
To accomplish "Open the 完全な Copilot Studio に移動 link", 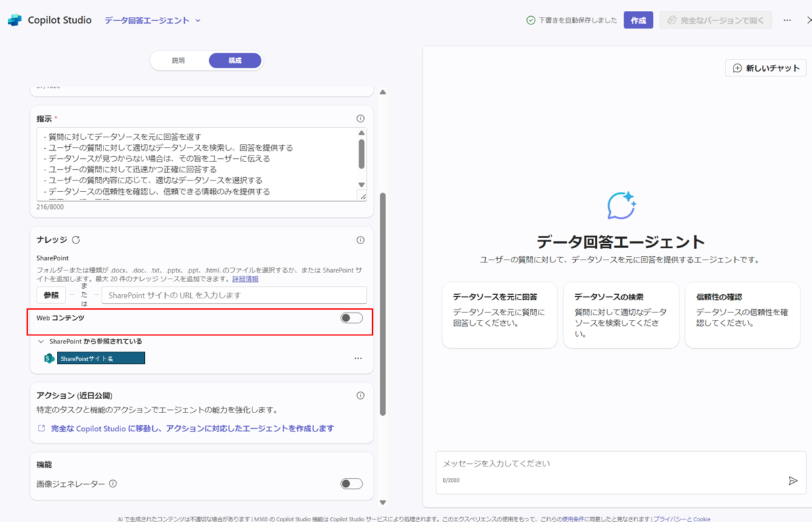I will pos(192,429).
